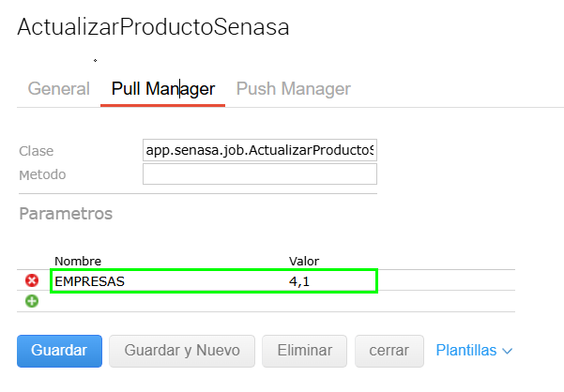This screenshot has height=392, width=564.
Task: Click the Guardar y Nuevo button
Action: point(182,351)
